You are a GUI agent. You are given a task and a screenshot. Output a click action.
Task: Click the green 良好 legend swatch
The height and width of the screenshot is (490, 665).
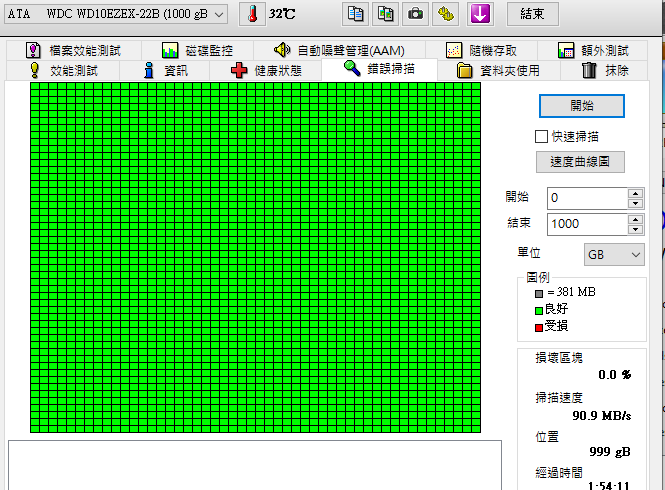[x=539, y=311]
